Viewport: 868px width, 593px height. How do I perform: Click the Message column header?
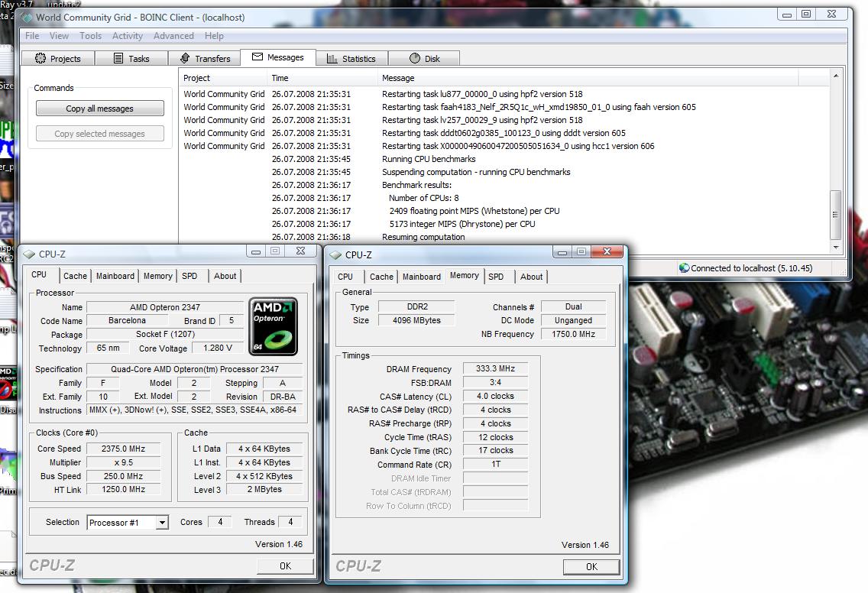[588, 78]
